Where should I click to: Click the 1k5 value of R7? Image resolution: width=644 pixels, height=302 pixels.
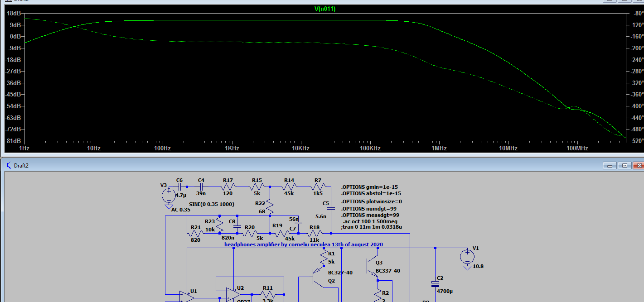(x=317, y=193)
